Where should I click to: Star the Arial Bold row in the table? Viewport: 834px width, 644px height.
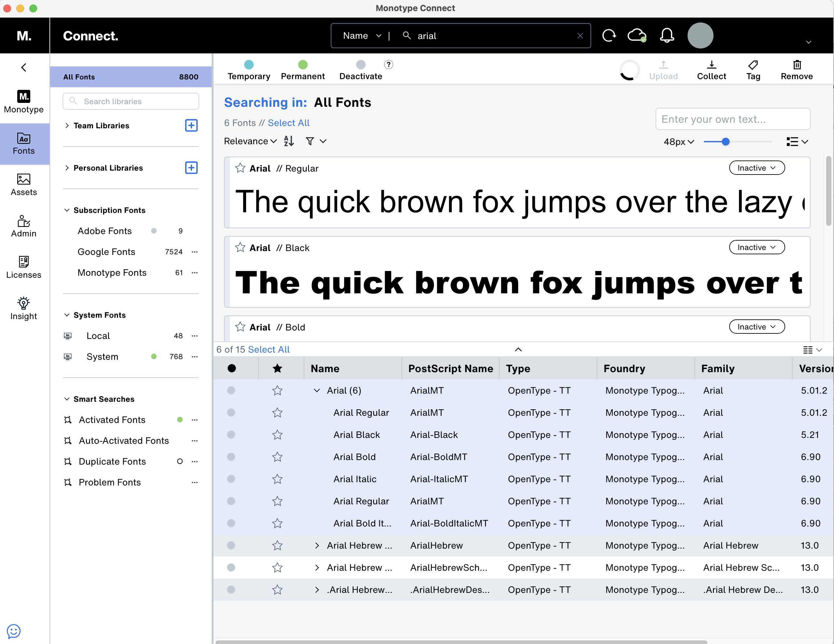coord(277,457)
